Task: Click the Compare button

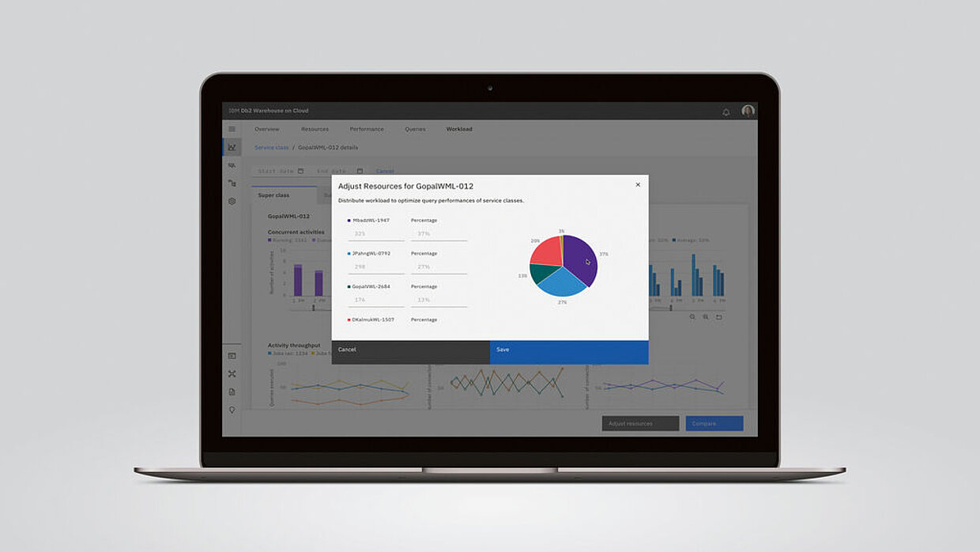Action: click(x=714, y=423)
